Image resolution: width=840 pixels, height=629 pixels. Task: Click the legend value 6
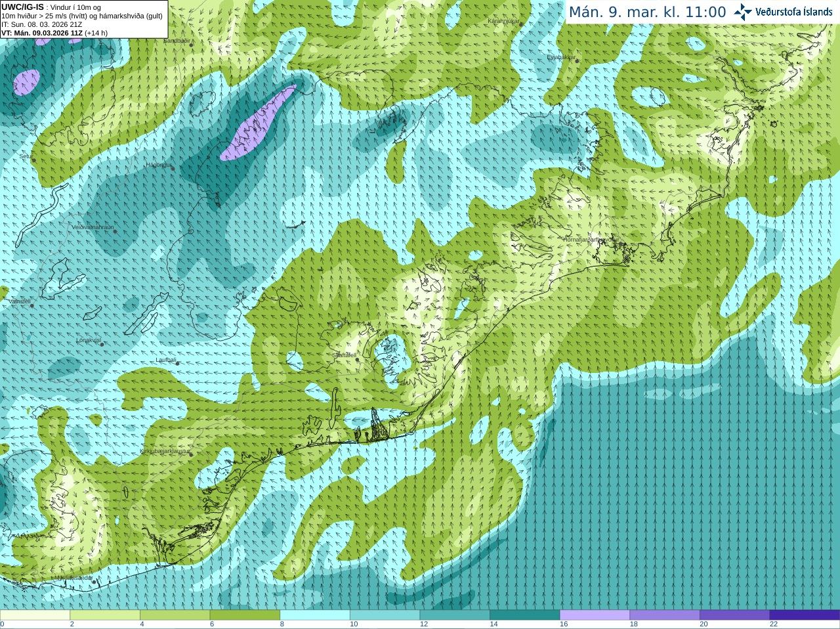[212, 624]
